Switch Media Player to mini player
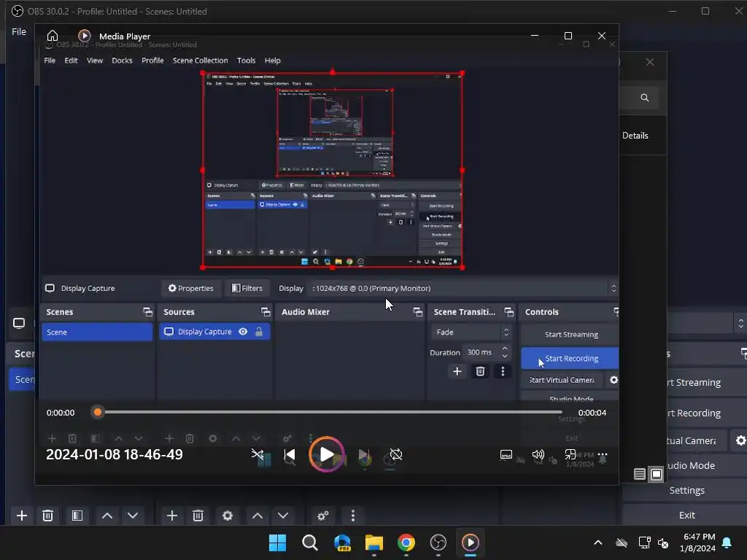The image size is (747, 560). (x=570, y=454)
